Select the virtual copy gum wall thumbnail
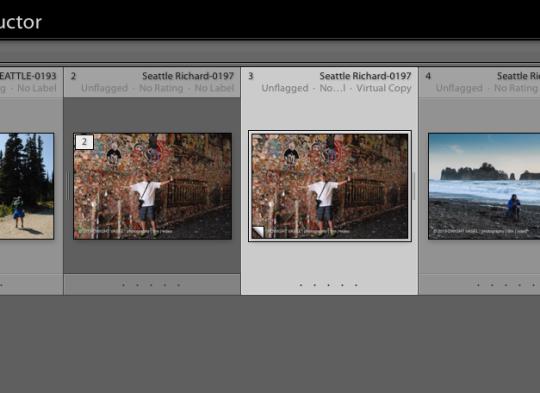 pos(330,186)
